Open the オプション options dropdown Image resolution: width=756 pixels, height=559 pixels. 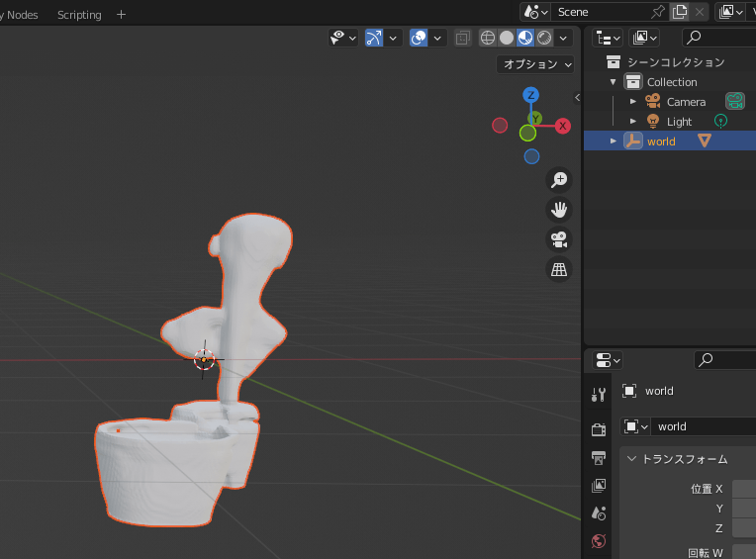[x=535, y=64]
